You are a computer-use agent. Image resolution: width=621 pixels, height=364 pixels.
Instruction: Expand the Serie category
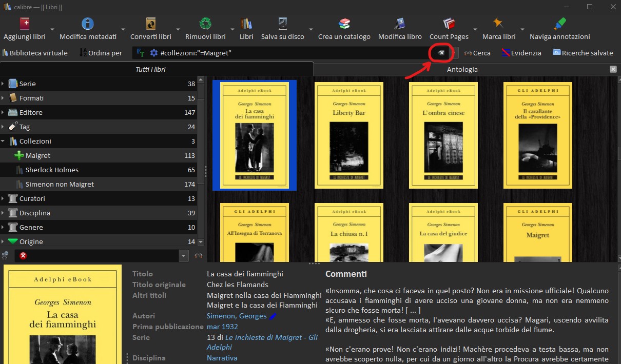tap(3, 84)
